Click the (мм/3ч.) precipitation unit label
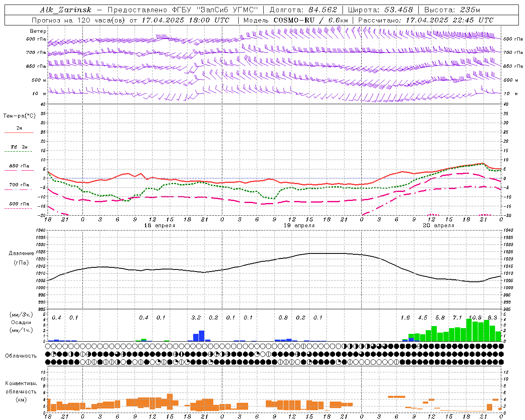The image size is (525, 420). pos(21,315)
